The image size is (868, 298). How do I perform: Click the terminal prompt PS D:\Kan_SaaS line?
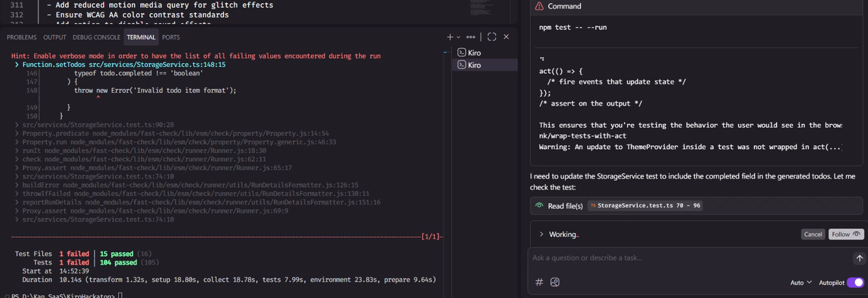[66, 295]
